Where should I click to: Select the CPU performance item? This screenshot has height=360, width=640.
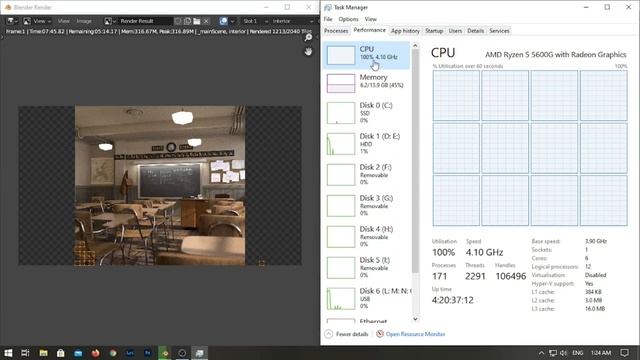click(367, 55)
